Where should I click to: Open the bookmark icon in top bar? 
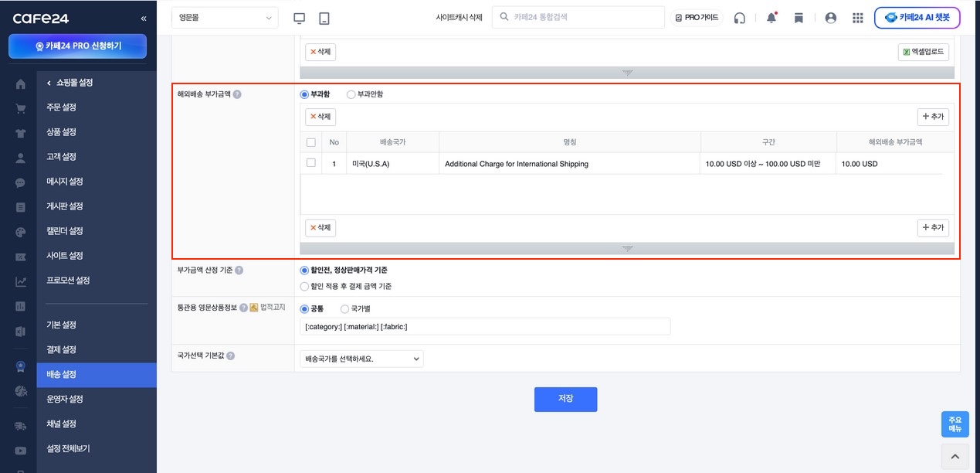(x=799, y=18)
